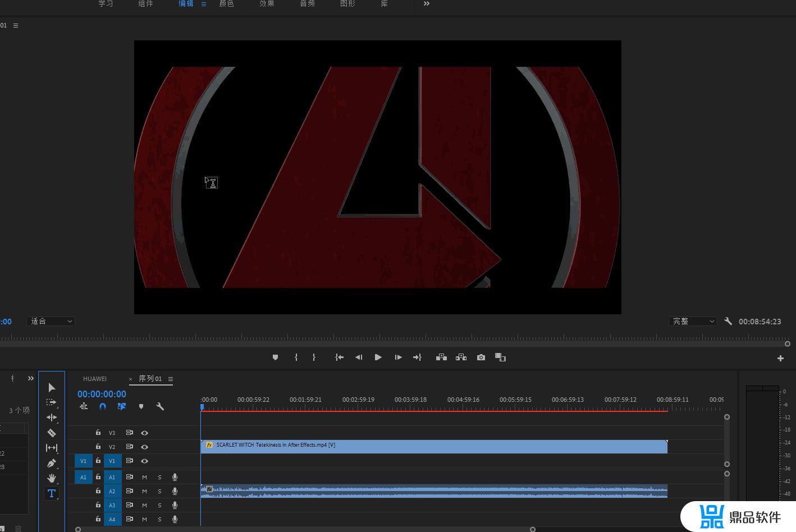Click the timeline timecode 00:00:00:00

[x=102, y=394]
